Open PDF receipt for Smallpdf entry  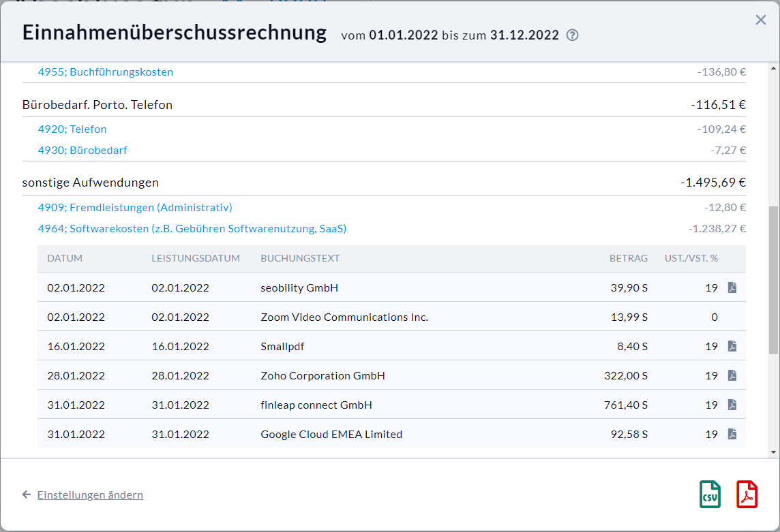732,346
